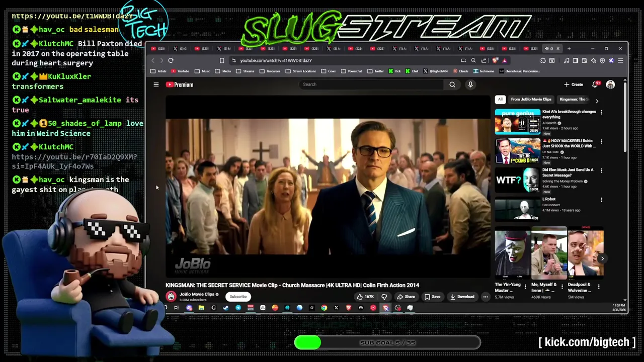Save the video to a playlist
Image resolution: width=644 pixels, height=362 pixels.
(432, 297)
